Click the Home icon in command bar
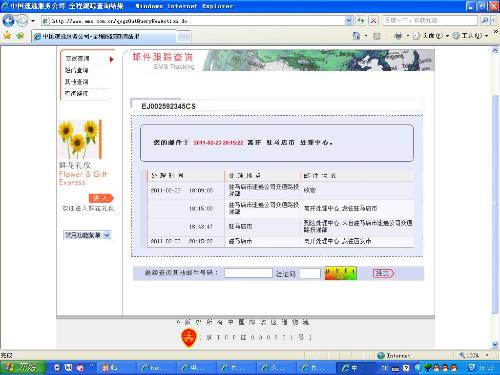This screenshot has width=500, height=375. 357,36
